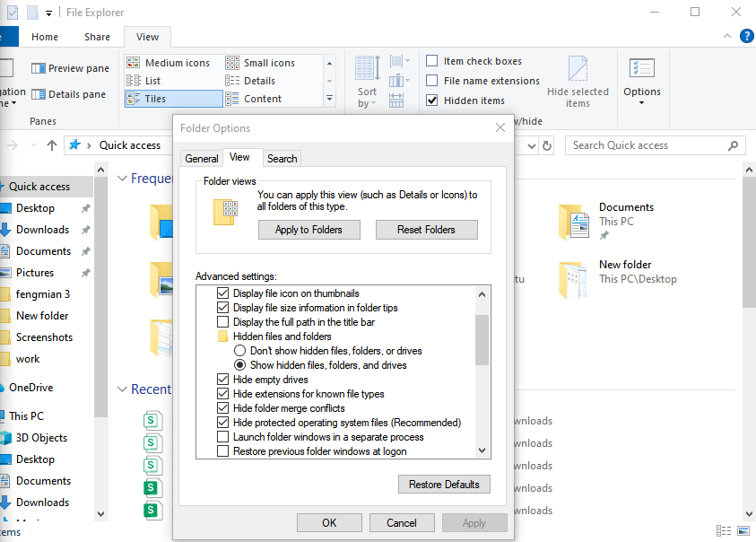
Task: Open the General tab in Folder Options
Action: pyautogui.click(x=201, y=158)
